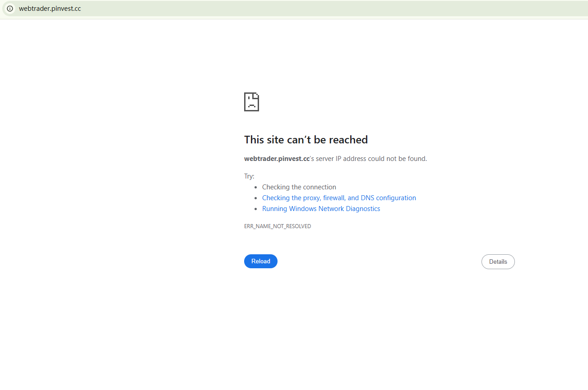Launch Running Windows Network Diagnostics link
Image resolution: width=588 pixels, height=390 pixels.
[x=321, y=209]
